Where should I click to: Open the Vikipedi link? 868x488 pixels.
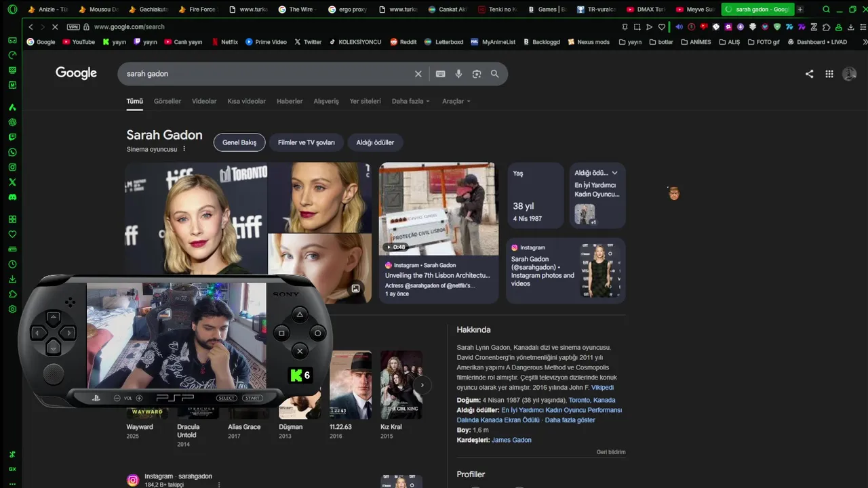click(602, 388)
